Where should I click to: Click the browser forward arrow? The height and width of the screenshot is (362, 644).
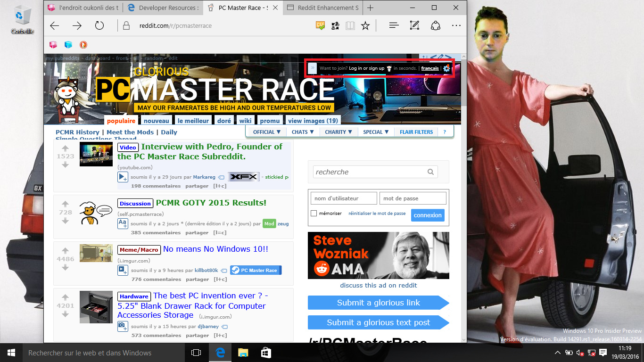(77, 25)
